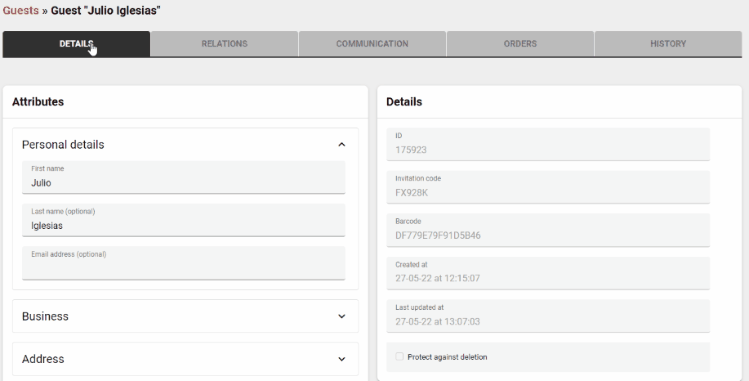
Task: Click the Last updated at field
Action: (x=548, y=316)
